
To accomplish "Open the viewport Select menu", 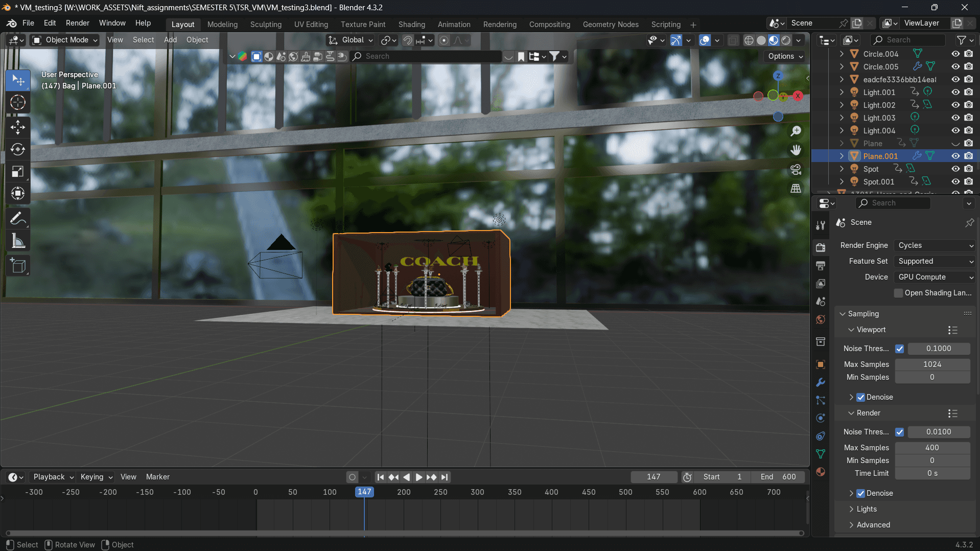I will point(143,40).
